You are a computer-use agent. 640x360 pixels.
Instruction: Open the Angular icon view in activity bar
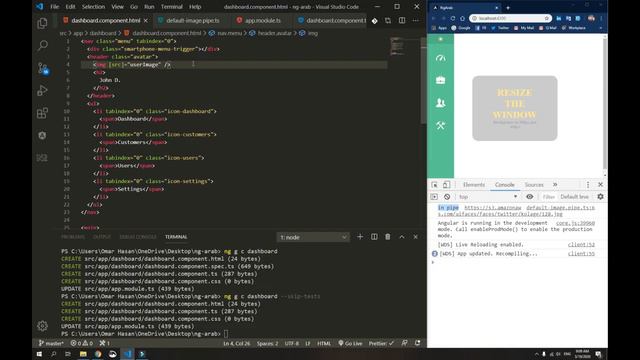point(42,135)
